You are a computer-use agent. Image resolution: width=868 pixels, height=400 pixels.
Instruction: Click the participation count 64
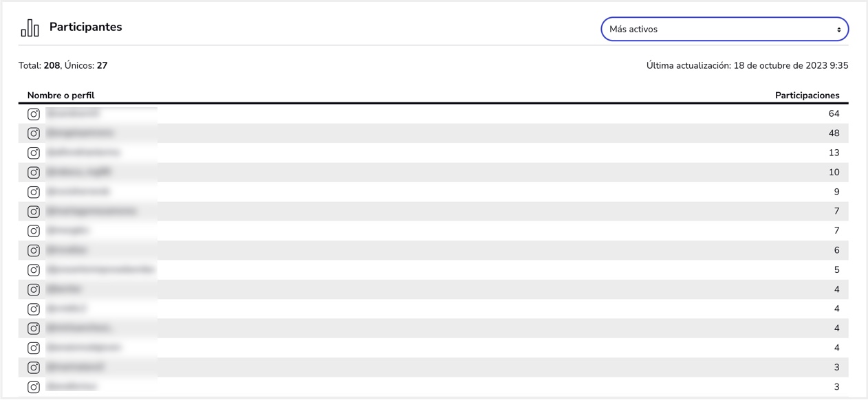[834, 113]
